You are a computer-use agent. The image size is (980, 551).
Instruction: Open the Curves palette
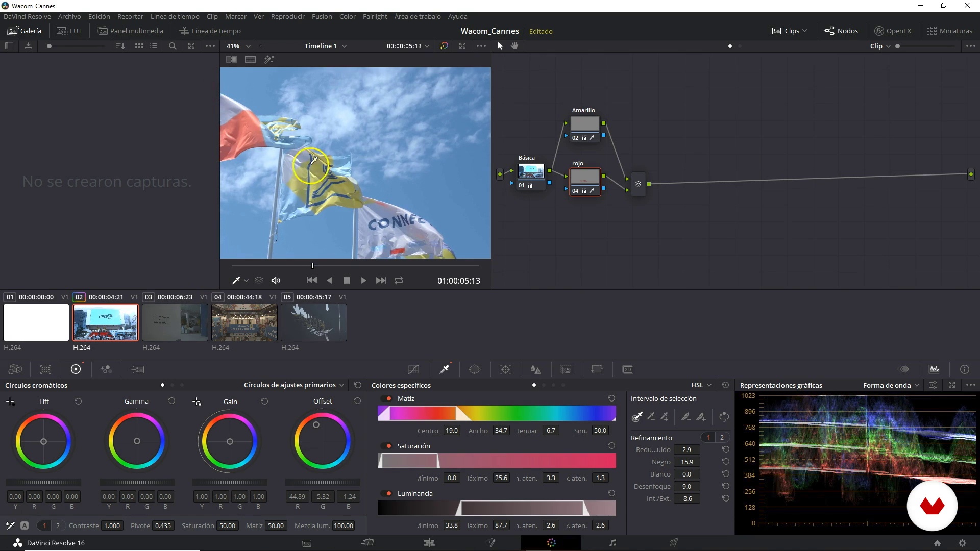point(413,369)
